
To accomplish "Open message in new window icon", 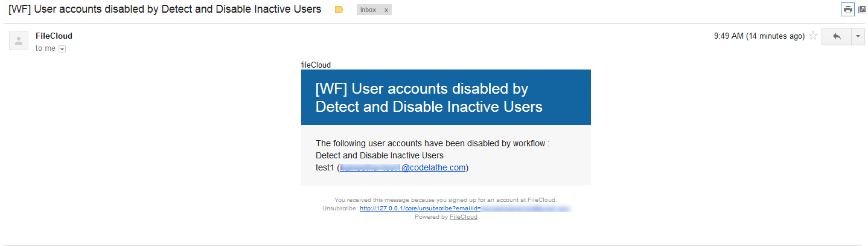I will point(862,10).
